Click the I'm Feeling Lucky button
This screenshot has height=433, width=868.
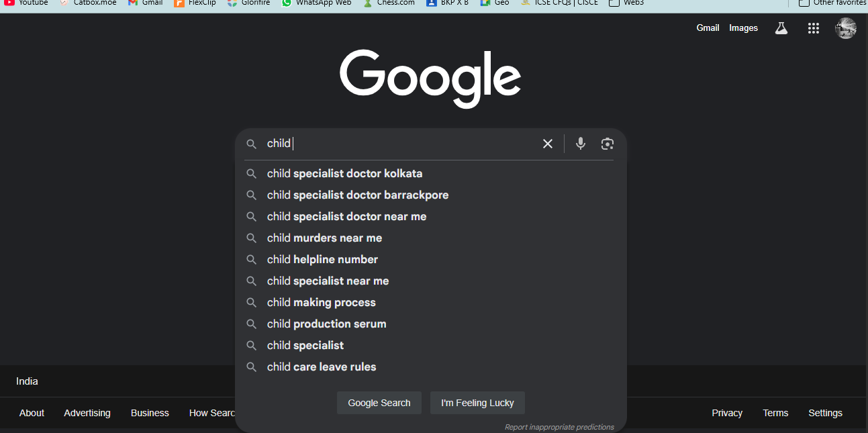(477, 403)
